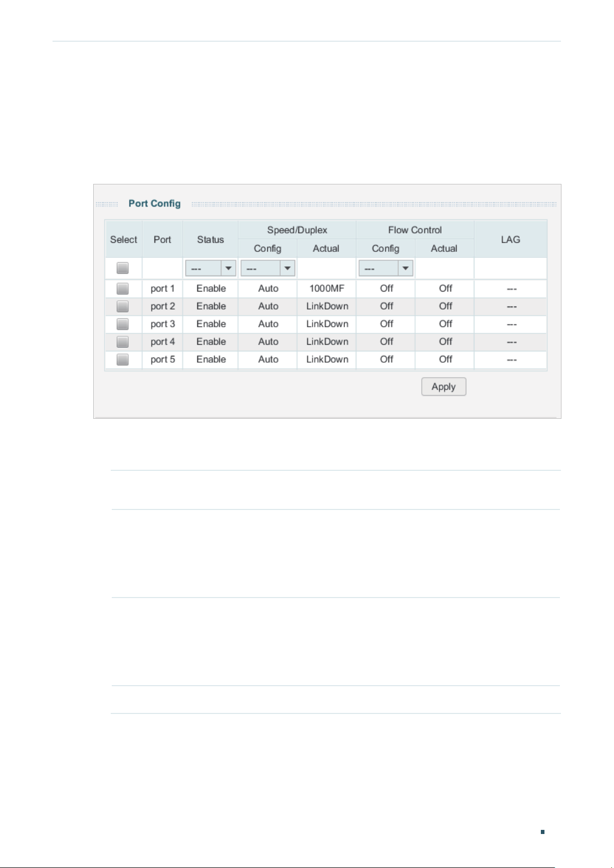614x868 pixels.
Task: Click the LAG value for port 1
Action: coord(511,289)
